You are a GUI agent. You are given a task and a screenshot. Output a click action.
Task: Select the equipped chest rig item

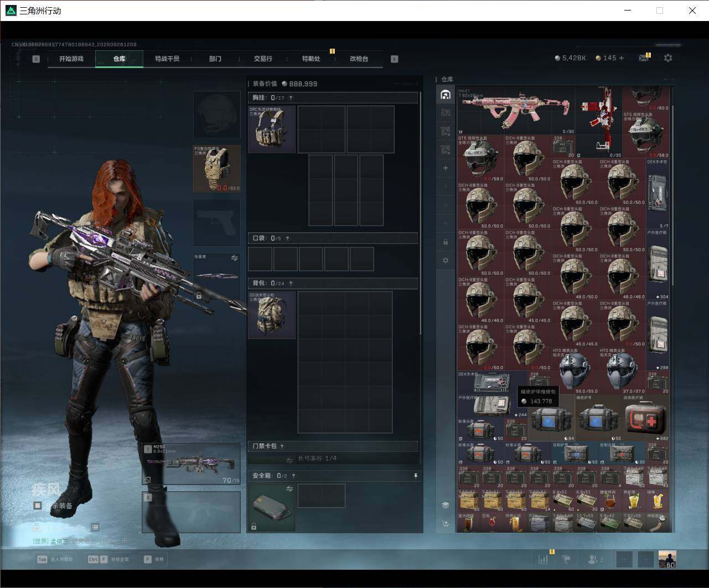(x=272, y=129)
